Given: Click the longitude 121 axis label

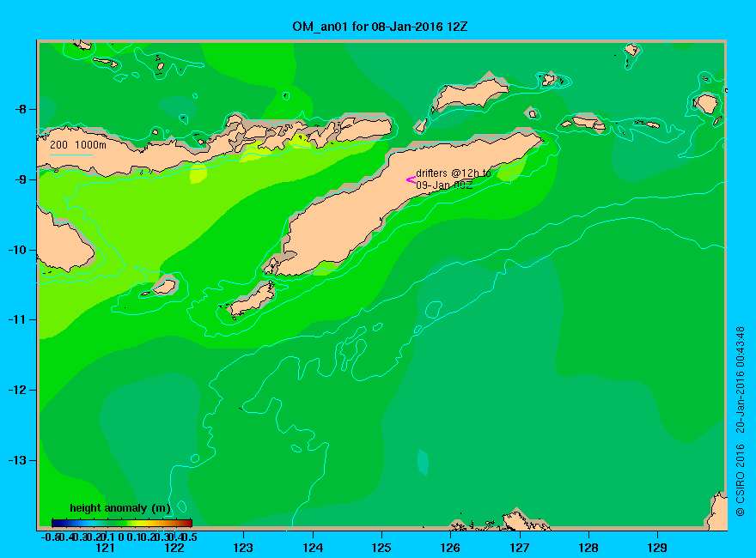Looking at the screenshot, I should [x=105, y=548].
